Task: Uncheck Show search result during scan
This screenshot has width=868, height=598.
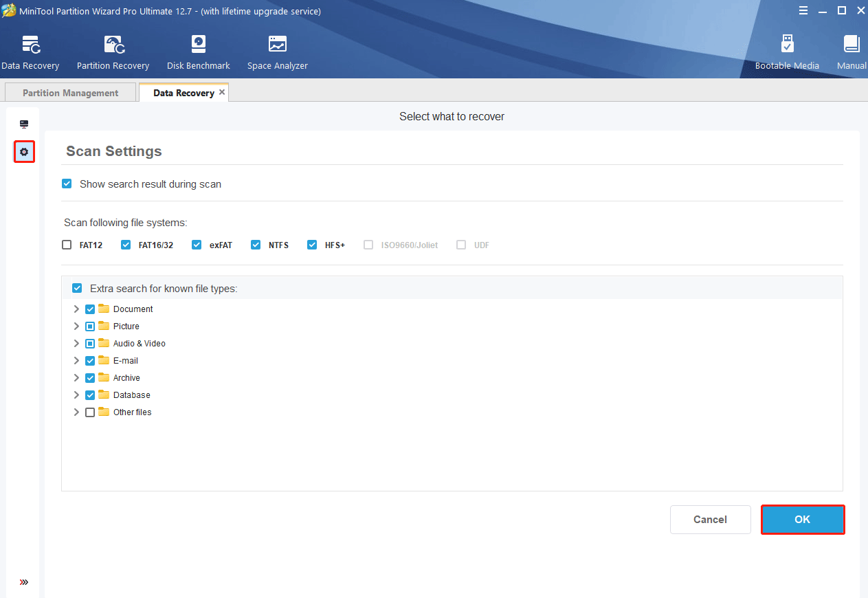Action: 67,184
